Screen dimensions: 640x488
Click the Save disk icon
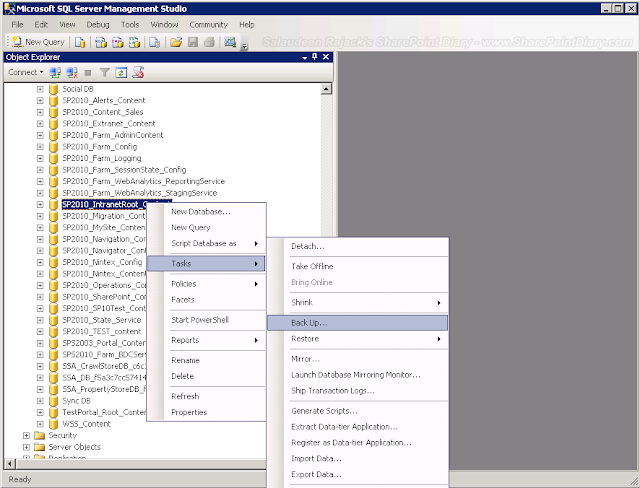tap(193, 42)
